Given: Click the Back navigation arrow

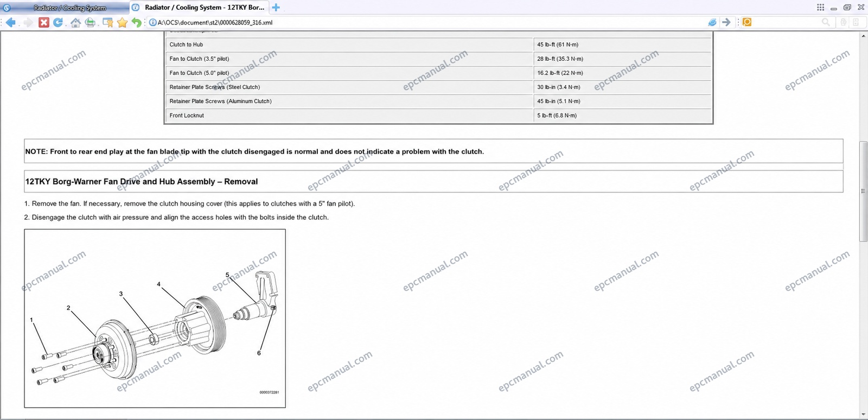Looking at the screenshot, I should [11, 22].
